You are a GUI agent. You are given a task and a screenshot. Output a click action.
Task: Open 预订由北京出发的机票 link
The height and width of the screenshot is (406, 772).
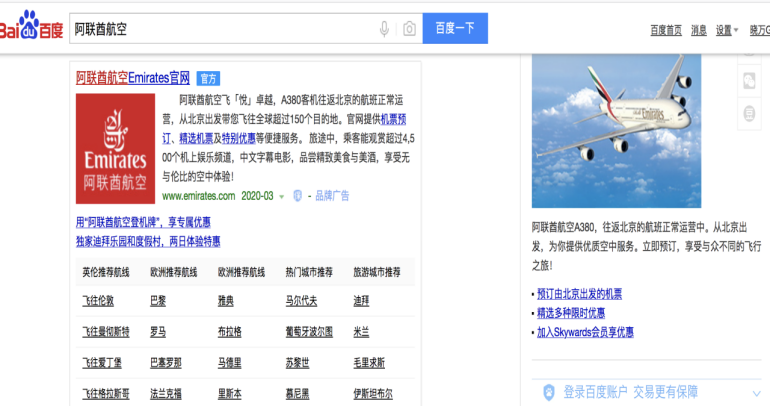point(579,294)
